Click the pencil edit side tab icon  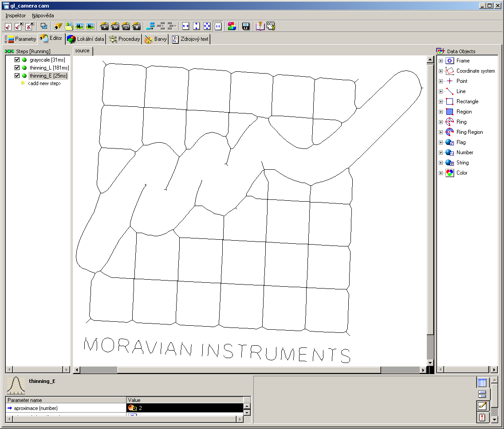point(482,406)
